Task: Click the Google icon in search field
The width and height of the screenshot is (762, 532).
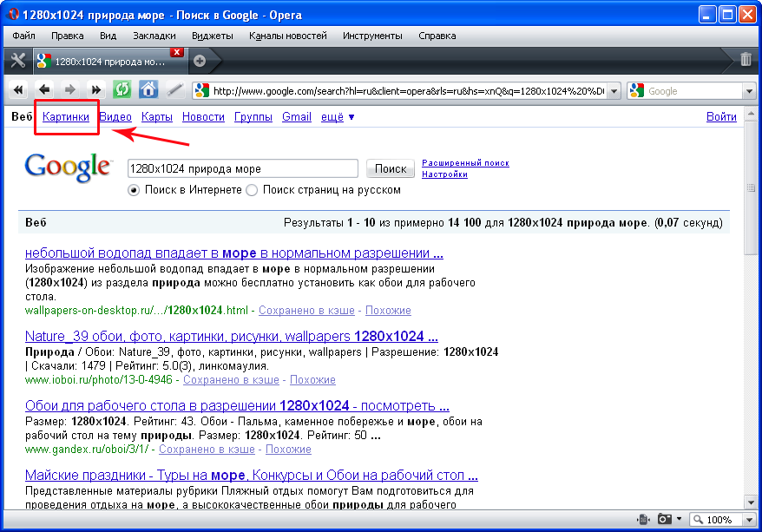Action: (x=637, y=91)
